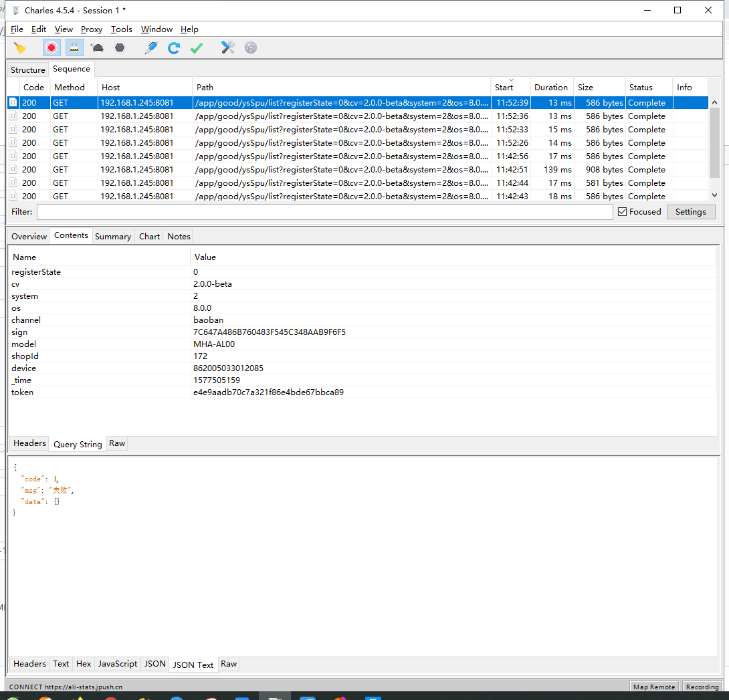The image size is (729, 700).
Task: Show response JavaScript tab
Action: (x=118, y=664)
